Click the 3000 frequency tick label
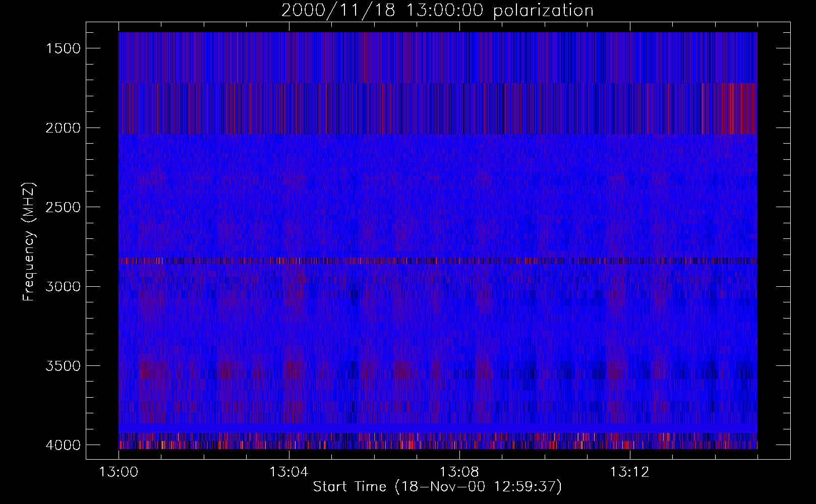Image resolution: width=816 pixels, height=504 pixels. point(63,287)
